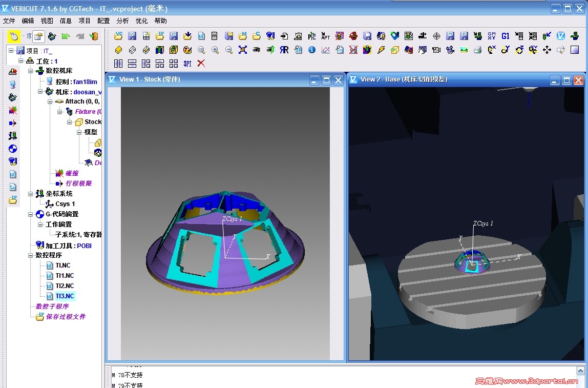
Task: Open the 配置 menu
Action: coord(103,21)
